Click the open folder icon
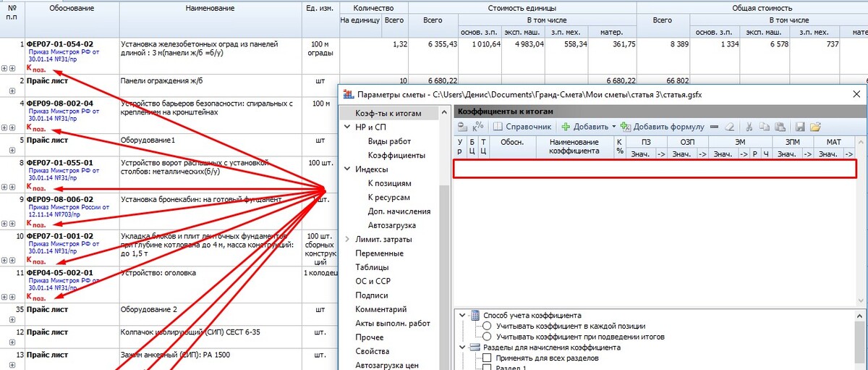The width and height of the screenshot is (868, 370). [814, 127]
